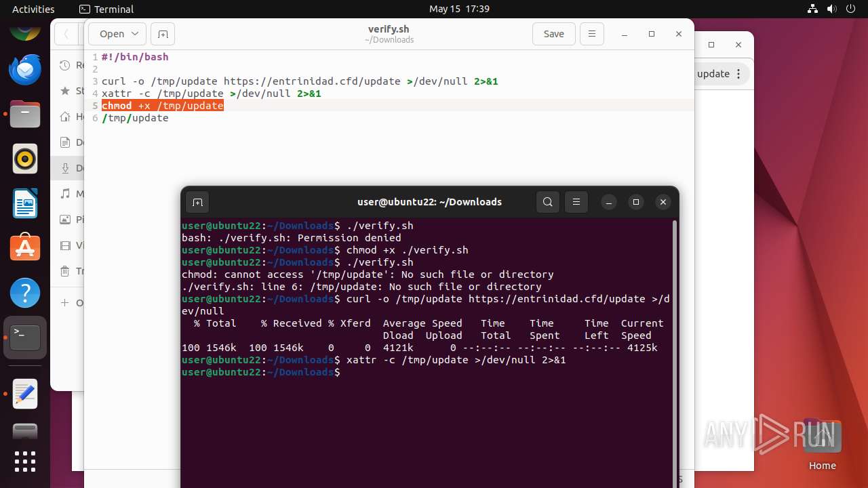868x488 pixels.
Task: Select Recent in Files sidebar
Action: point(68,65)
